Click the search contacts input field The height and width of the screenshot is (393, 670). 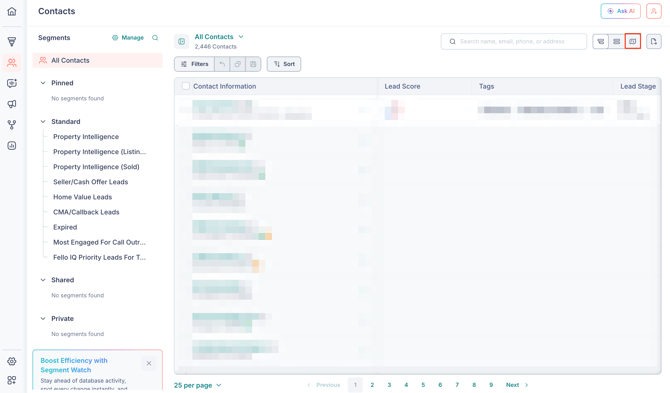pos(514,41)
